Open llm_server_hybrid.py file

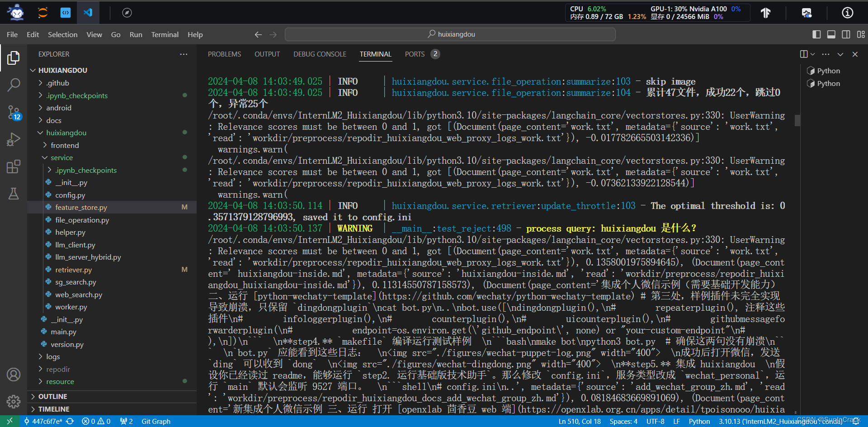(88, 257)
